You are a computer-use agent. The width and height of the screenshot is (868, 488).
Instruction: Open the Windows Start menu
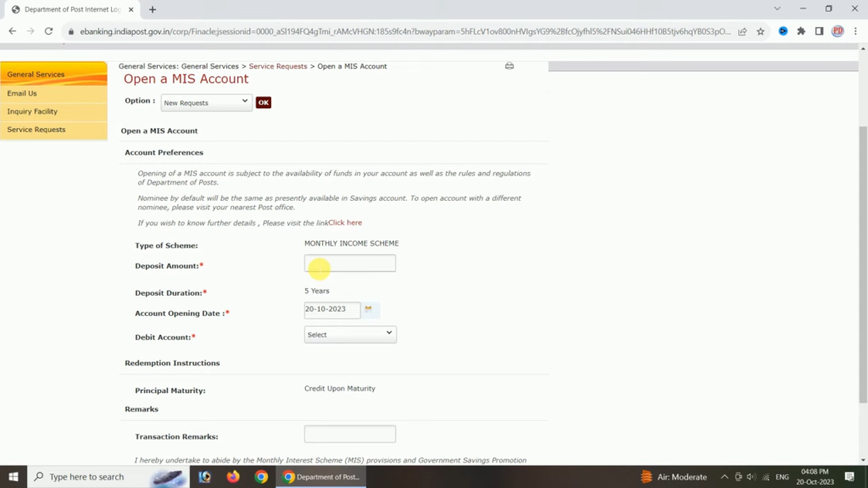14,477
